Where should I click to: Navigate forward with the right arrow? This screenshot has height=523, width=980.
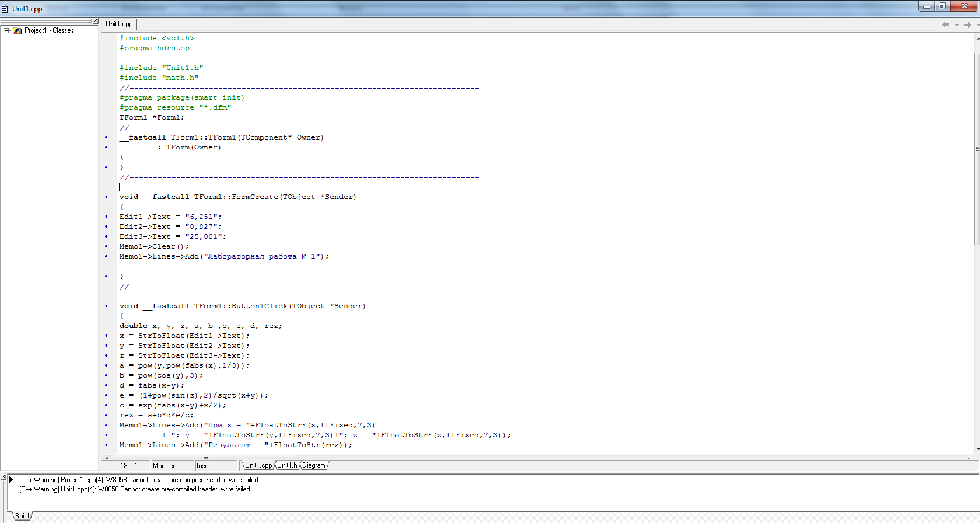[x=968, y=25]
